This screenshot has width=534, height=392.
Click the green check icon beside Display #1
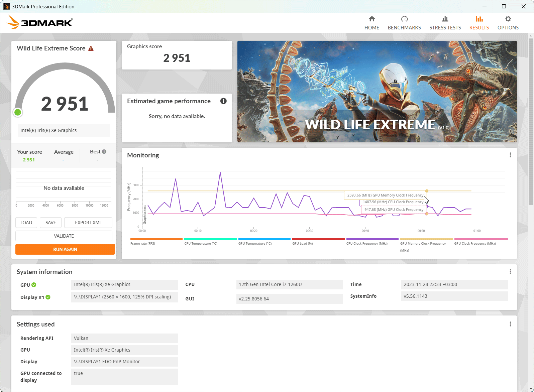pyautogui.click(x=48, y=297)
